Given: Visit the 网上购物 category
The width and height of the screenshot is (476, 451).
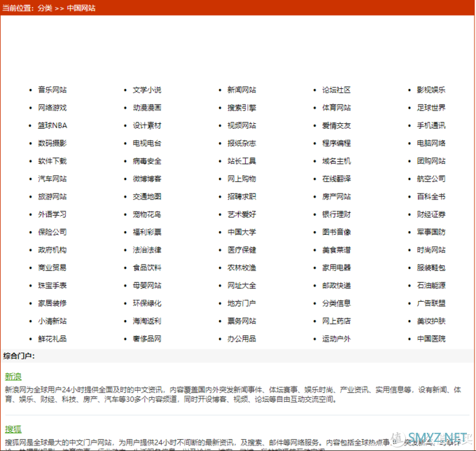Looking at the screenshot, I should (x=241, y=179).
